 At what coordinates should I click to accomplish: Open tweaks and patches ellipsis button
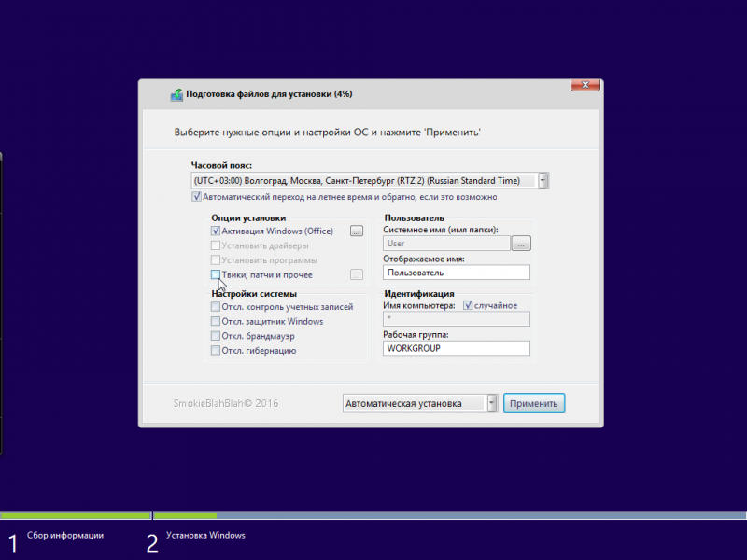pyautogui.click(x=357, y=274)
